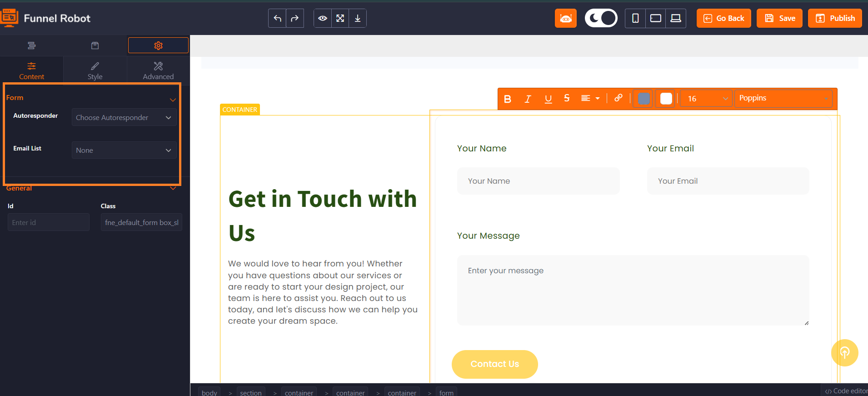Click the insert link icon

pyautogui.click(x=619, y=98)
